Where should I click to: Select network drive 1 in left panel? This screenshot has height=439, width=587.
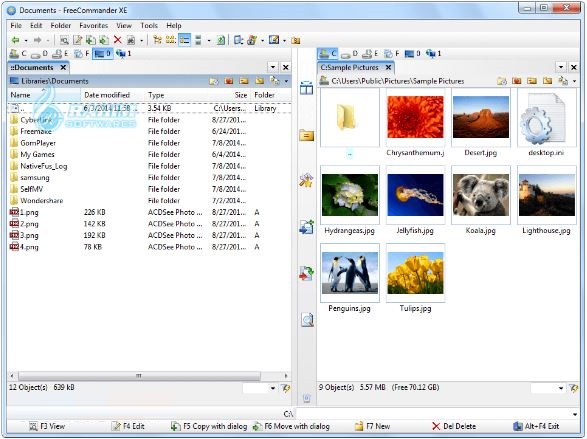124,54
